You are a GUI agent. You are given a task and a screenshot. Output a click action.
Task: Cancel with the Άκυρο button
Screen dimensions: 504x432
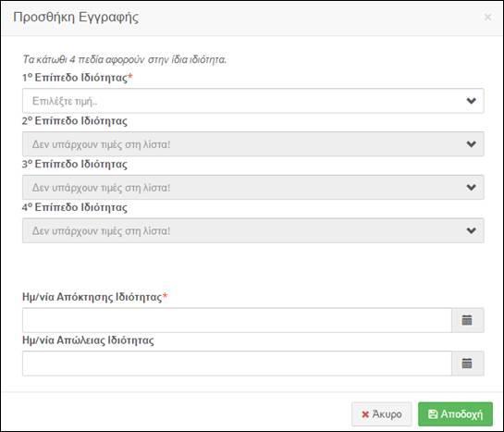[x=382, y=414]
